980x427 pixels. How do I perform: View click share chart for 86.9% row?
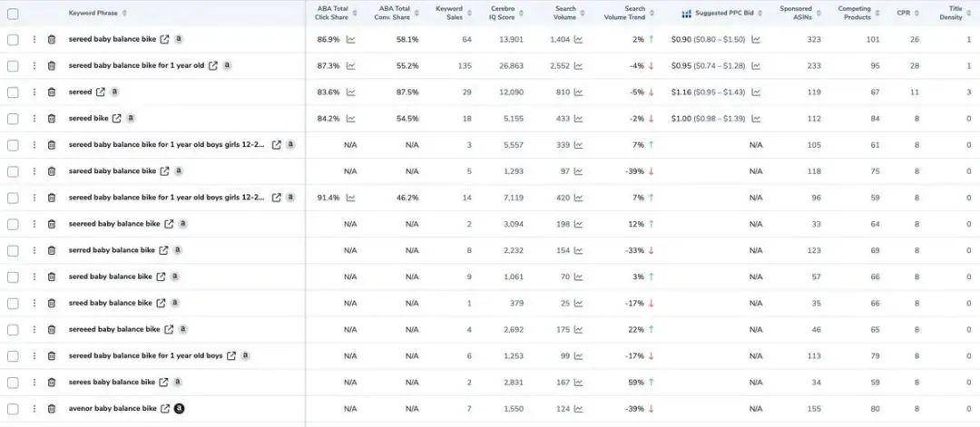coord(350,40)
